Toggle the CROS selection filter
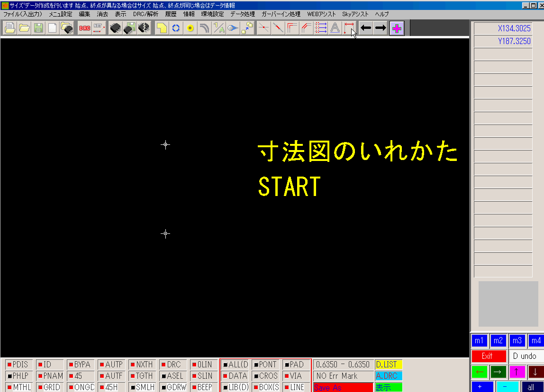544x392 pixels. click(265, 376)
